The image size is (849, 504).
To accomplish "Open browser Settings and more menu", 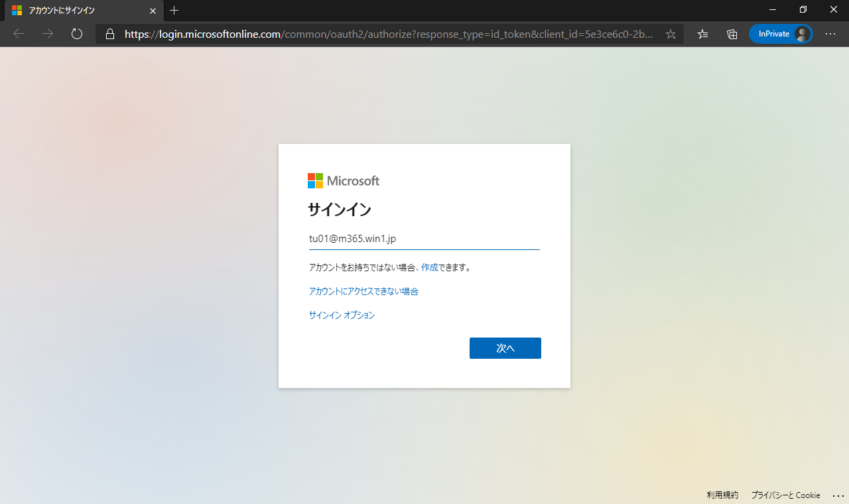I will click(x=830, y=34).
